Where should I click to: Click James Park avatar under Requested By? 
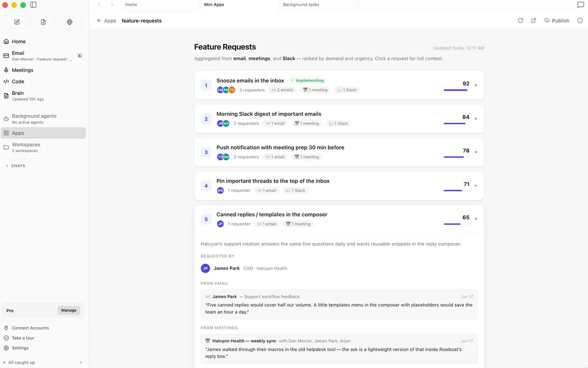pyautogui.click(x=205, y=268)
